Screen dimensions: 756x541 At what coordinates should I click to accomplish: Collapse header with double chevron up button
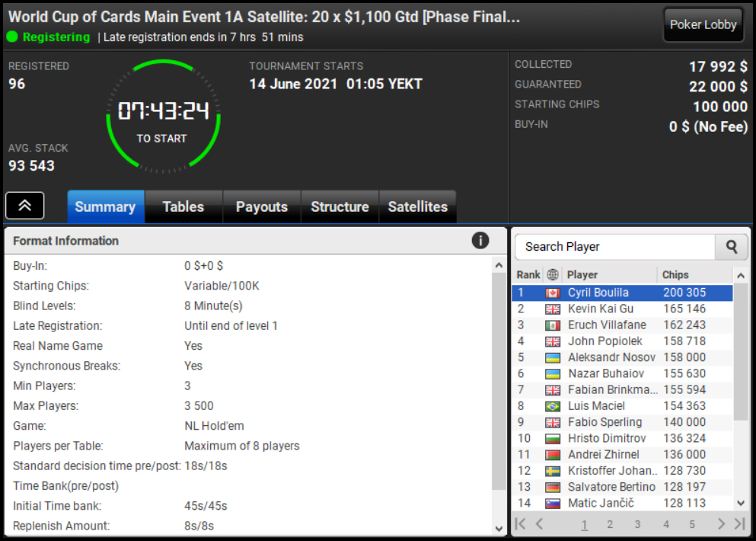tap(25, 206)
